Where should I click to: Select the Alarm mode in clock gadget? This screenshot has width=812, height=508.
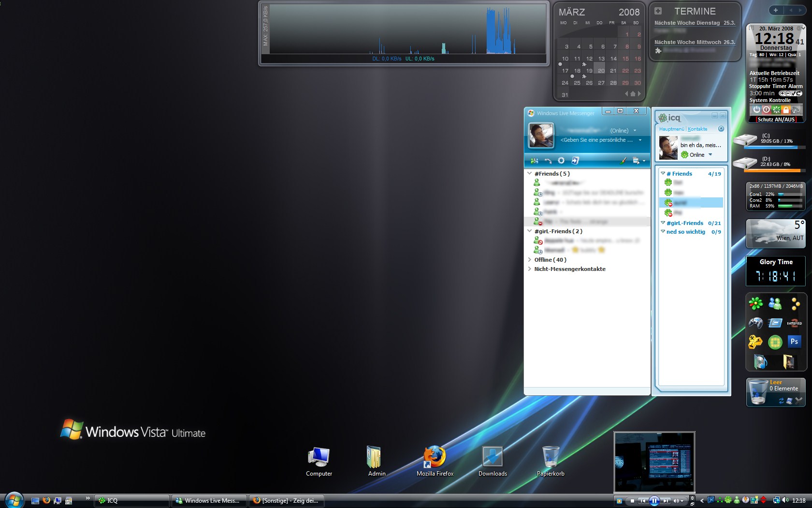[x=796, y=86]
